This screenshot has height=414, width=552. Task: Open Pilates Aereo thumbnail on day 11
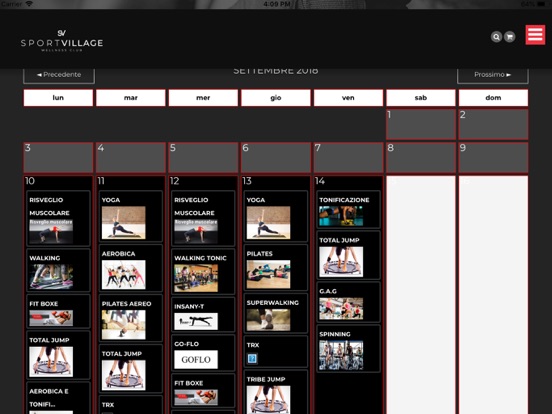124,325
